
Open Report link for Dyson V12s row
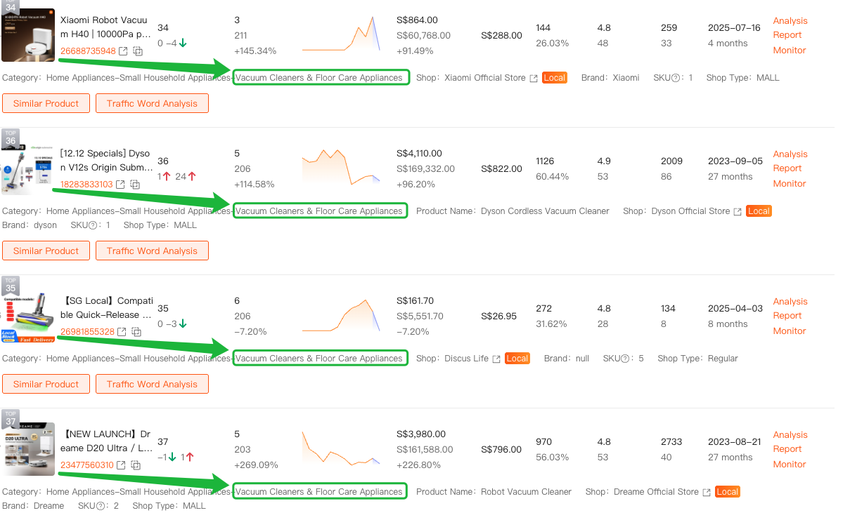(x=787, y=169)
